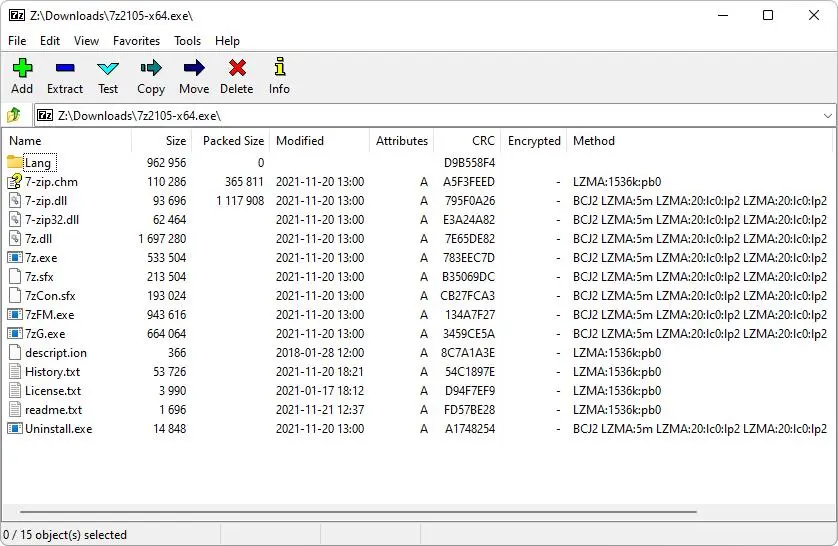Expand the address bar path dropdown
The image size is (838, 546).
[827, 115]
